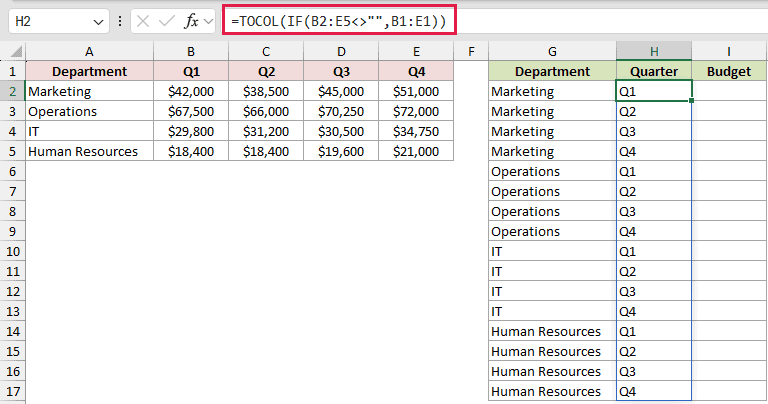Select column F header
This screenshot has height=404, width=768.
coord(471,51)
